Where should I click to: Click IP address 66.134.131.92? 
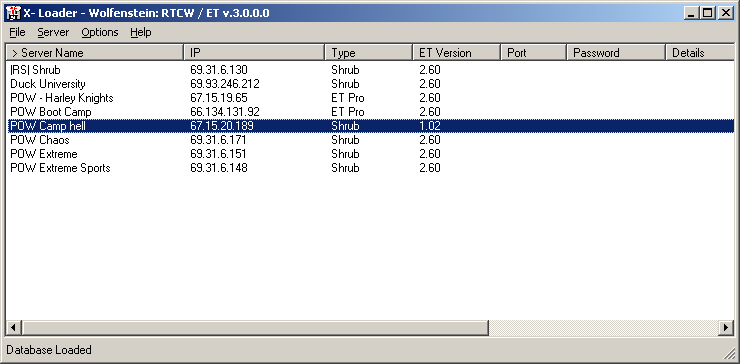[x=225, y=112]
